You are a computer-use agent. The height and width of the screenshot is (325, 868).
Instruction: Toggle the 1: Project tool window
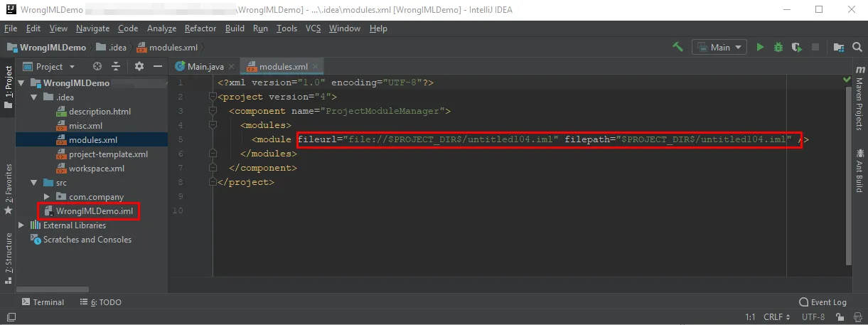pyautogui.click(x=8, y=87)
